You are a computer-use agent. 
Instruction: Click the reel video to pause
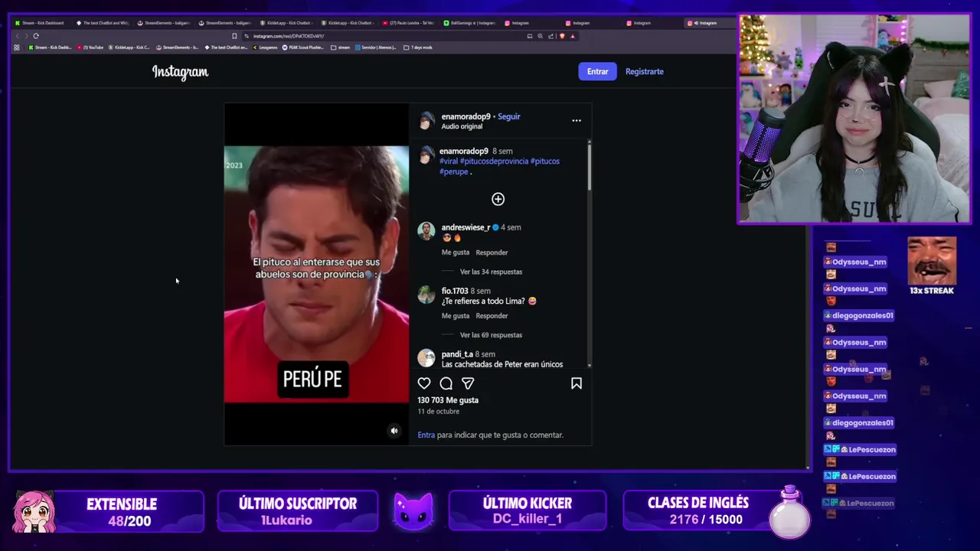coord(316,274)
